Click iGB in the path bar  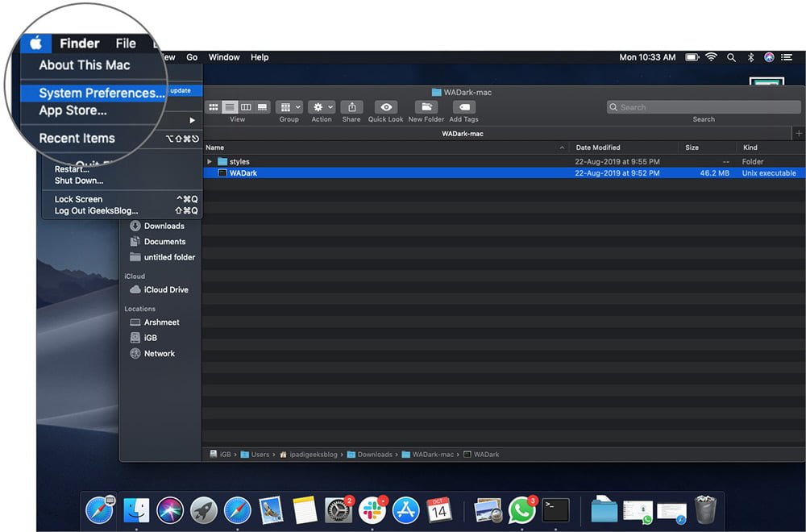click(220, 455)
